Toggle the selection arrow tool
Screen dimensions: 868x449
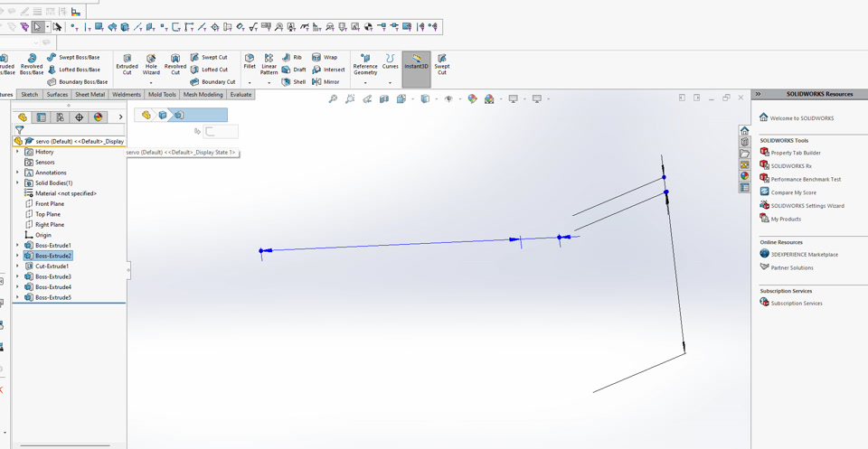click(x=37, y=26)
